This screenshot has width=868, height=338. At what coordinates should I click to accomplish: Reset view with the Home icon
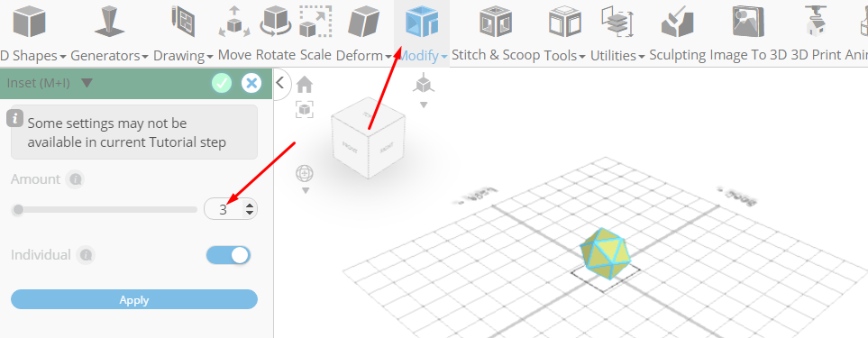[x=305, y=85]
